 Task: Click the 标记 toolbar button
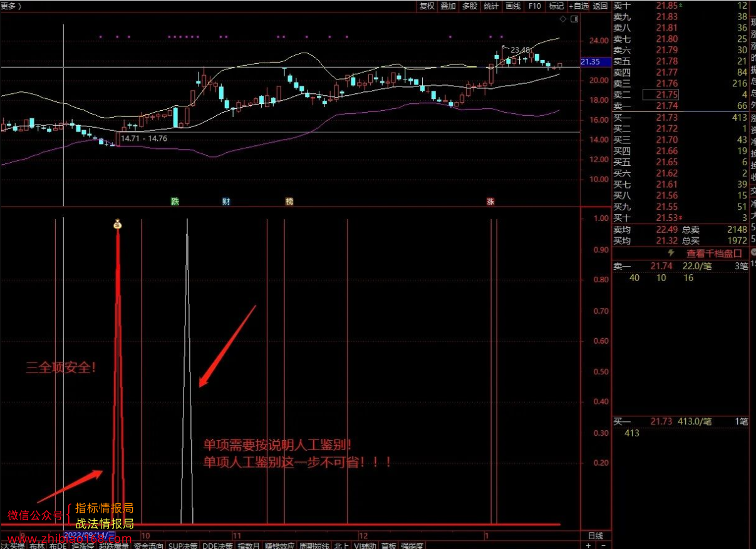(556, 6)
